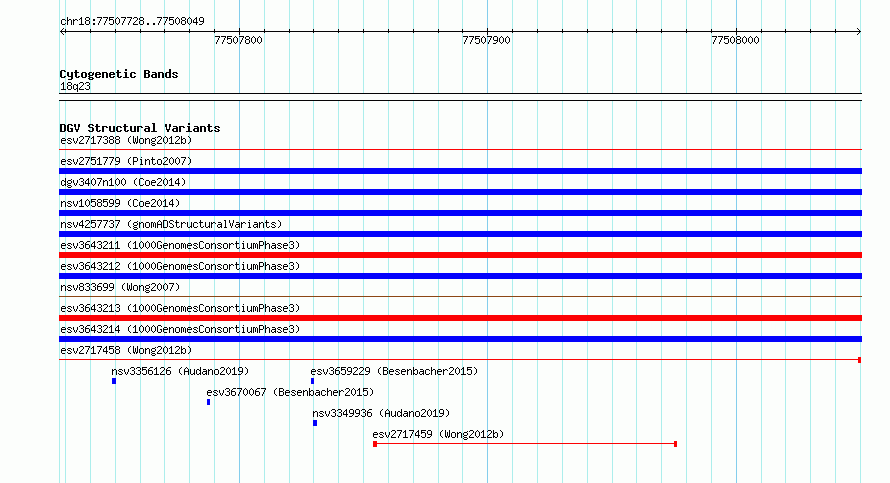Click the blue bar under nsv4257737
890x483 pixels.
coord(460,234)
